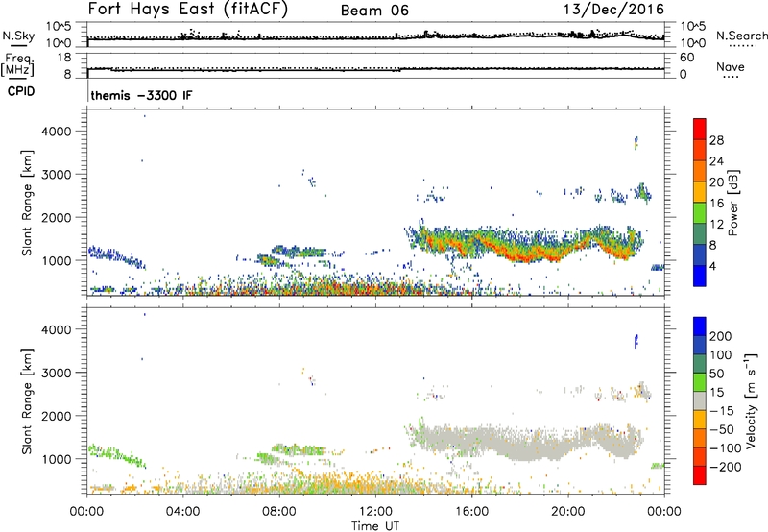768x532 pixels.
Task: Click the 'Power [dB]' colorbar label
Action: point(733,203)
